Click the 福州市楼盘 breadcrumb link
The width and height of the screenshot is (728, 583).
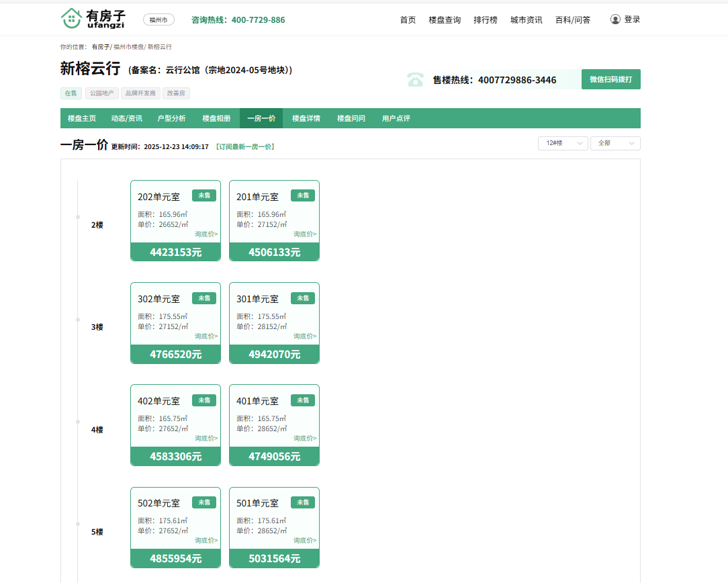128,47
